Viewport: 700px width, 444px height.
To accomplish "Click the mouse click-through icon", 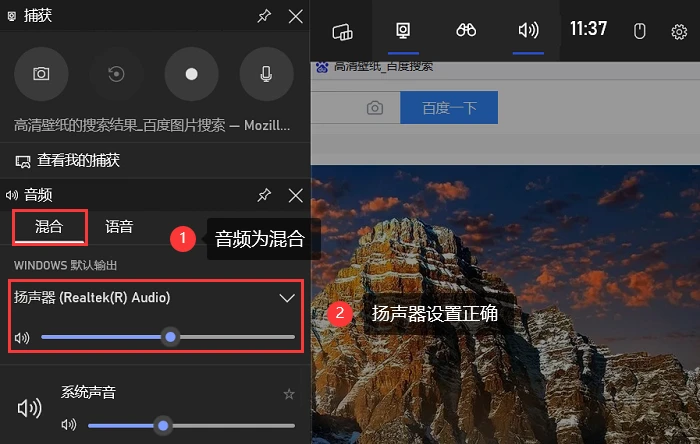I will [640, 31].
